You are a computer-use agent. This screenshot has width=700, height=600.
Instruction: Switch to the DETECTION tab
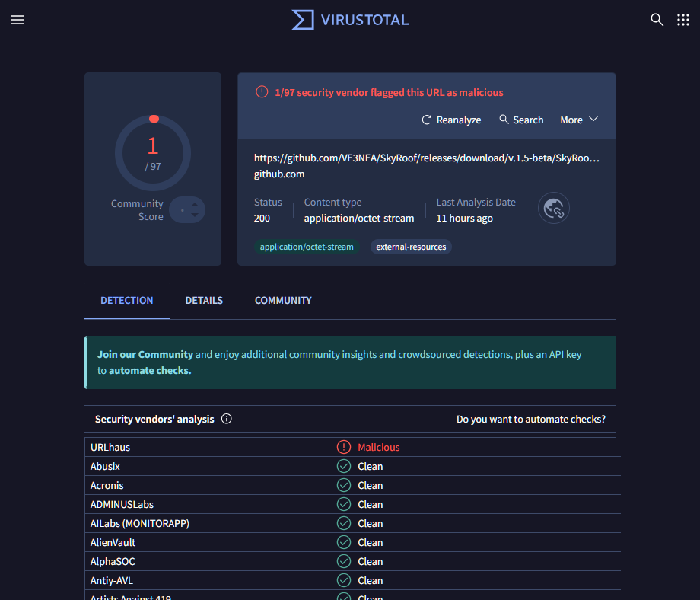tap(127, 300)
